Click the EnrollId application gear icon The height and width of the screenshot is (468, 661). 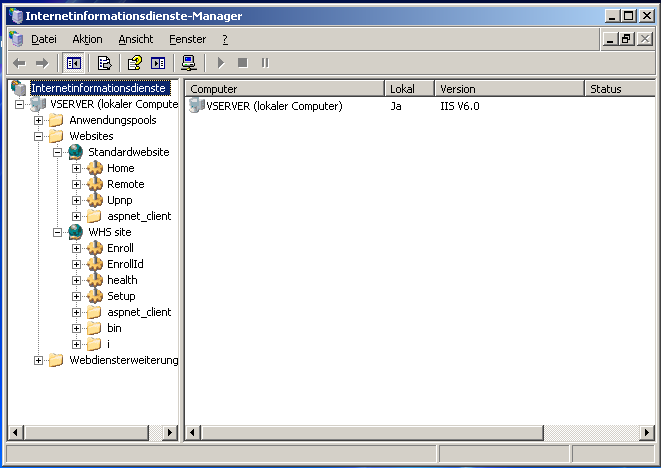pos(95,264)
